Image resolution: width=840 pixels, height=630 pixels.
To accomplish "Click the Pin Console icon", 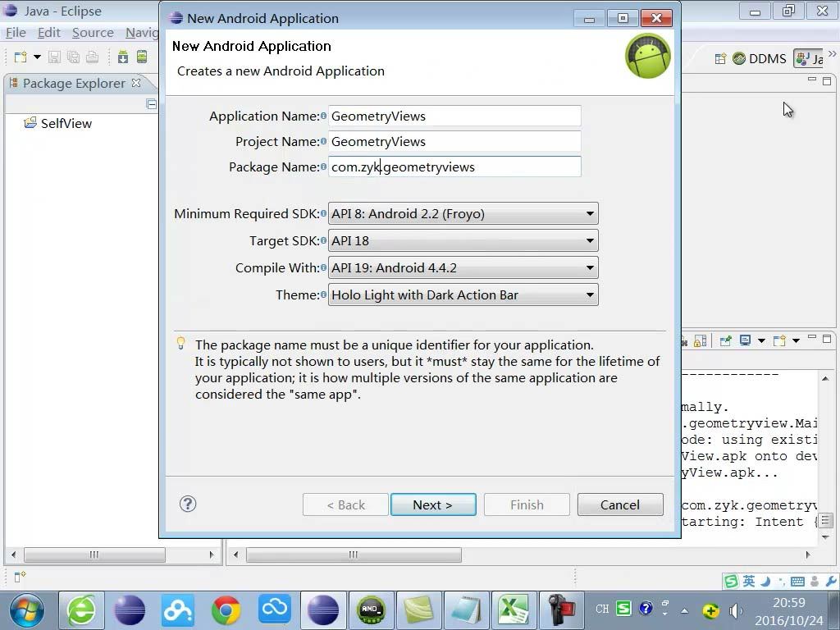I will pos(726,340).
